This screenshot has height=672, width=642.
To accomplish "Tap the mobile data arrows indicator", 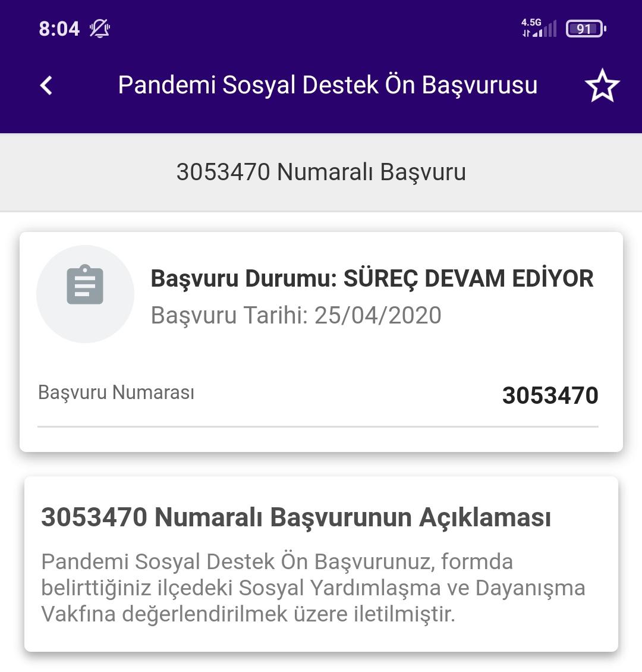I will (526, 33).
